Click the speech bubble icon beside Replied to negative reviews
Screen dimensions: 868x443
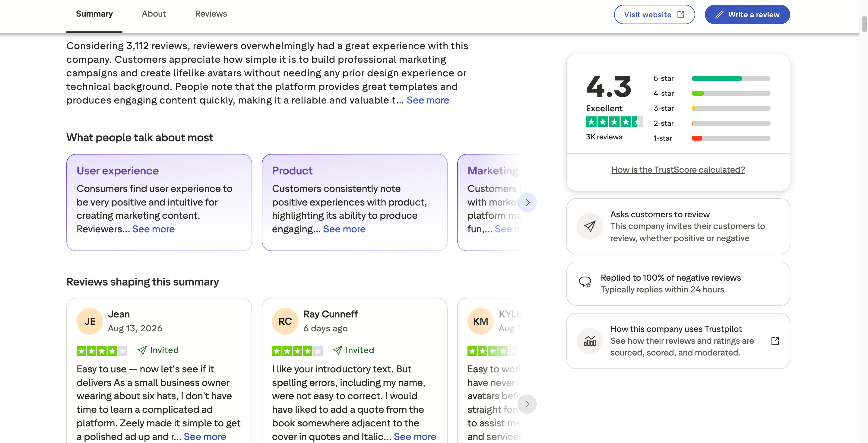coord(585,282)
